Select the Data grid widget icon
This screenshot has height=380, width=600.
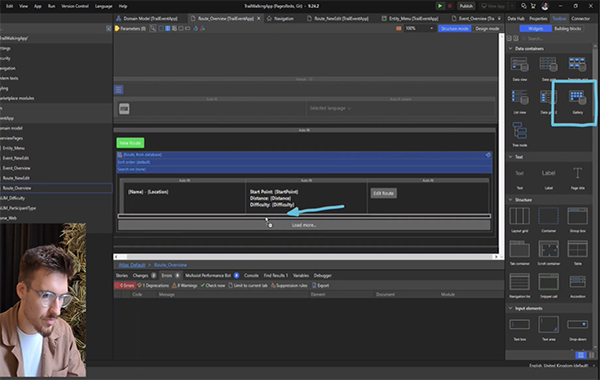(x=548, y=65)
